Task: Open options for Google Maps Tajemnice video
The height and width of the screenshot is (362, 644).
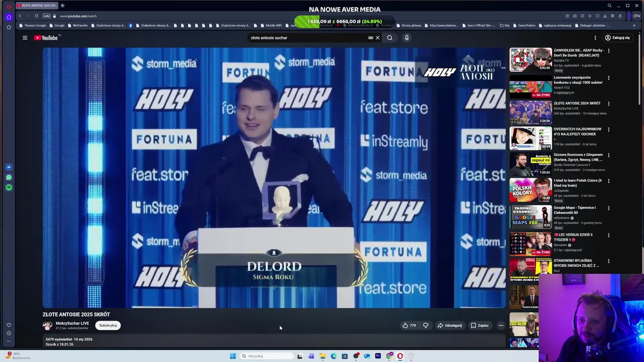Action: (x=609, y=208)
